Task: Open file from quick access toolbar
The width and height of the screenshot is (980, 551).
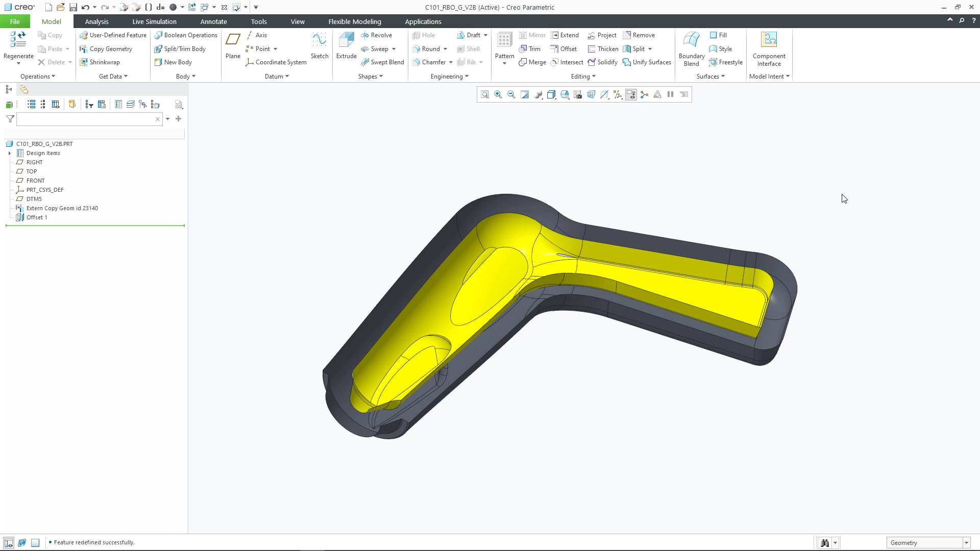Action: (60, 7)
